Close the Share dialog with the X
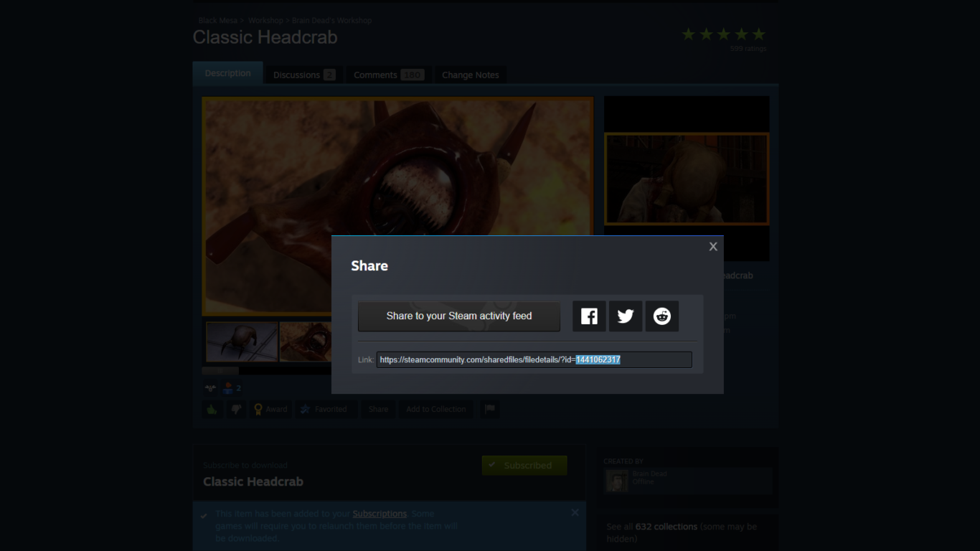This screenshot has width=980, height=551. [713, 247]
